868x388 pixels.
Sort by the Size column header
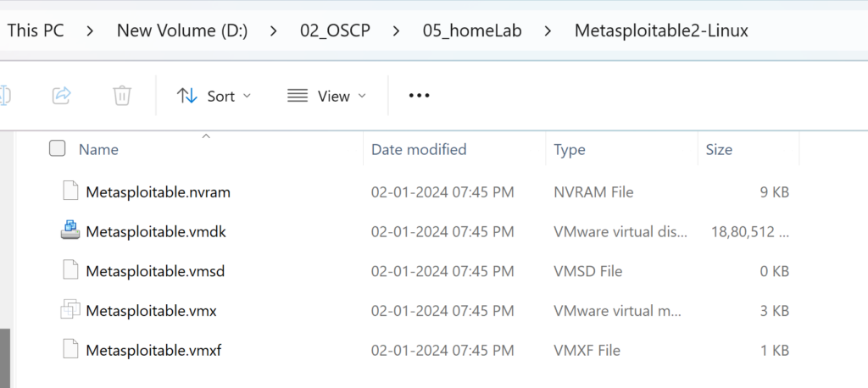coord(719,149)
